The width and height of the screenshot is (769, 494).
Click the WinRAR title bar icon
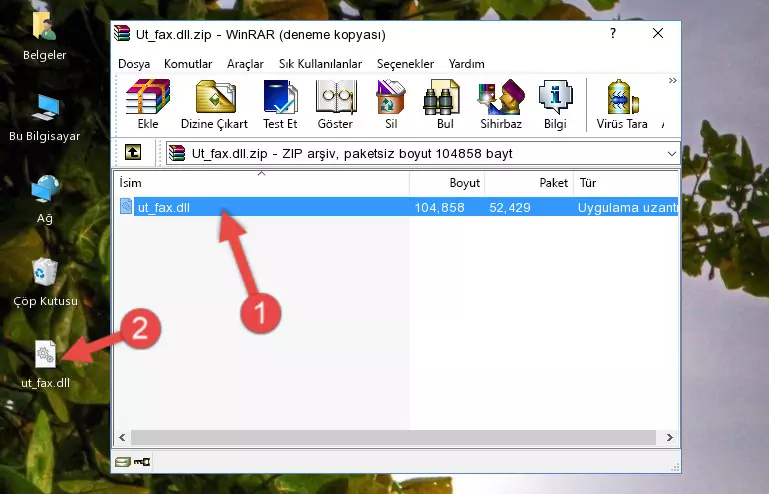click(122, 33)
